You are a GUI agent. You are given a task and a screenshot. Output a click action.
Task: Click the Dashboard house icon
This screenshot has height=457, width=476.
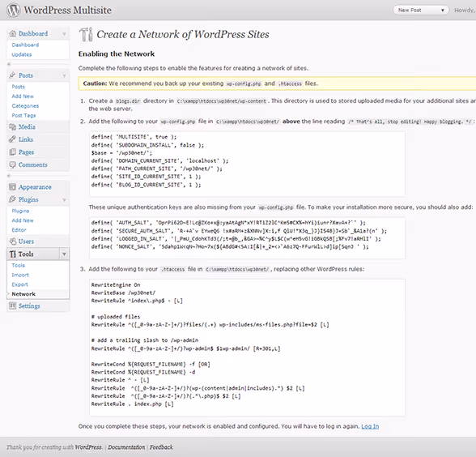click(12, 33)
